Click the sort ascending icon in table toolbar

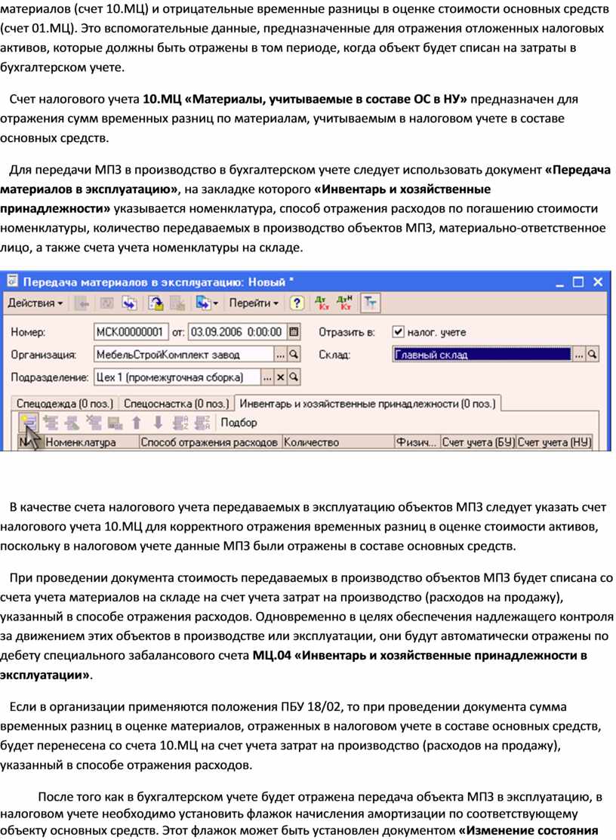pos(180,423)
